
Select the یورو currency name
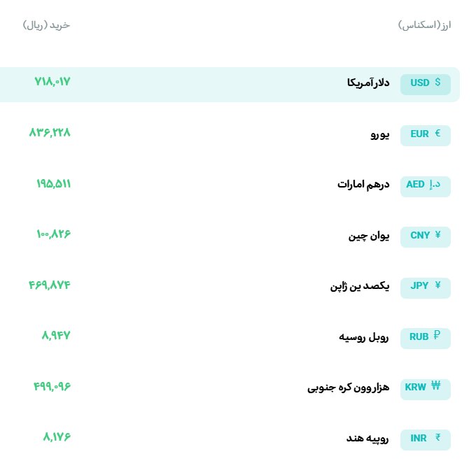click(x=379, y=134)
